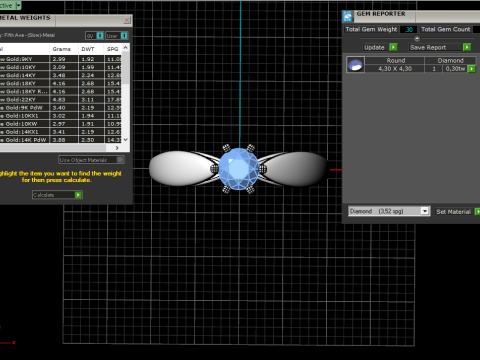Viewport: 480px width, 360px height.
Task: Toggle the GV switch in Metal Weights
Action: (100, 36)
